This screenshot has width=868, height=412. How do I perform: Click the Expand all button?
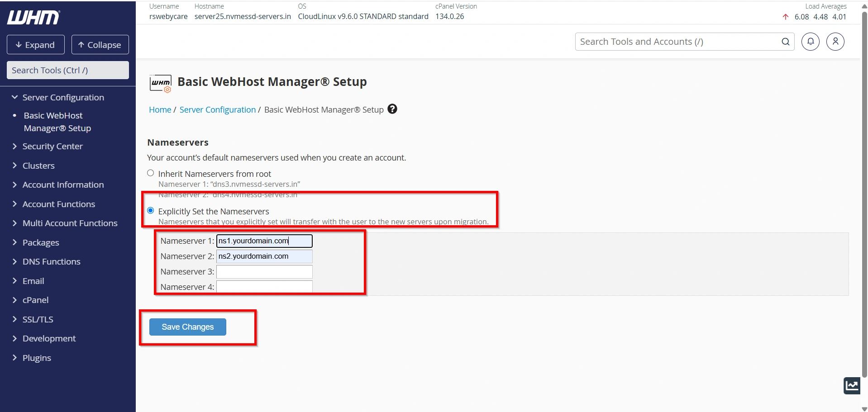pos(36,45)
